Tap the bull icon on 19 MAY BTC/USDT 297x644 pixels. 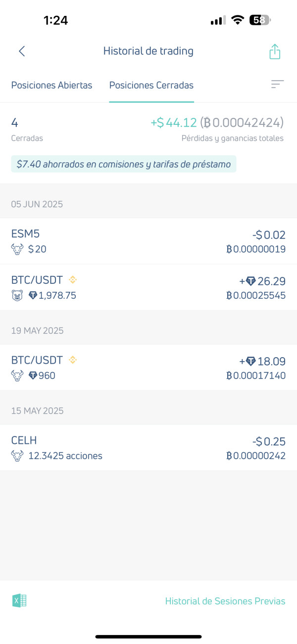point(17,376)
